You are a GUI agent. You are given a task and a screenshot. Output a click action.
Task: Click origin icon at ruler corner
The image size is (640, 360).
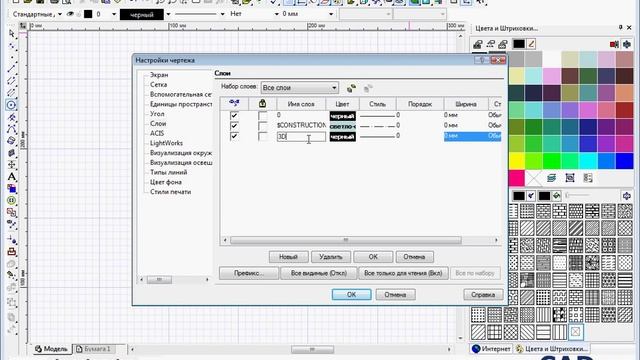pos(23,26)
